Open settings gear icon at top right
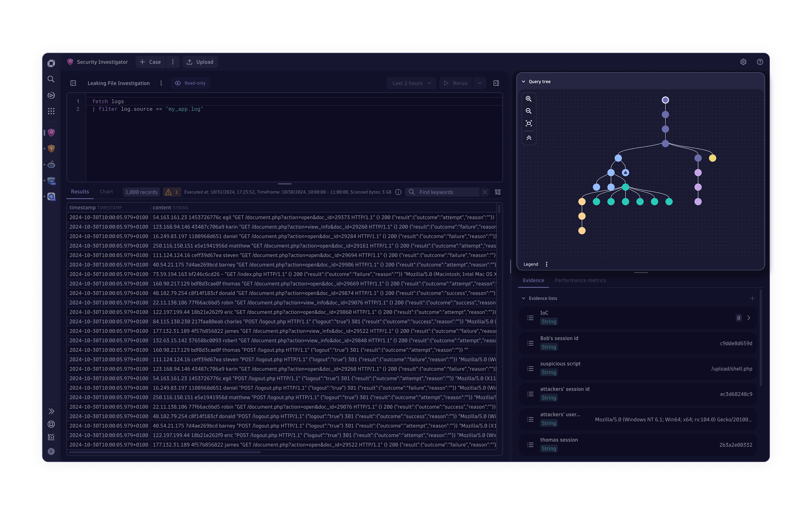Image resolution: width=812 pixels, height=515 pixels. point(743,62)
